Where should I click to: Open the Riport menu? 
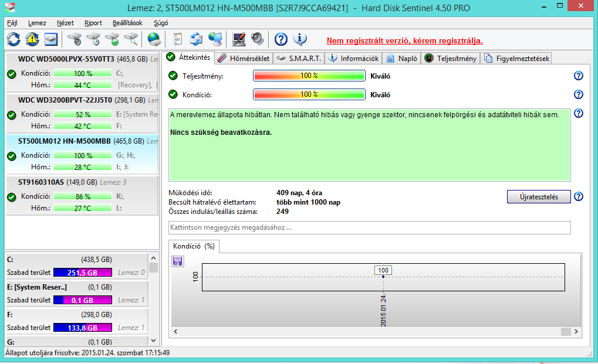[x=93, y=23]
